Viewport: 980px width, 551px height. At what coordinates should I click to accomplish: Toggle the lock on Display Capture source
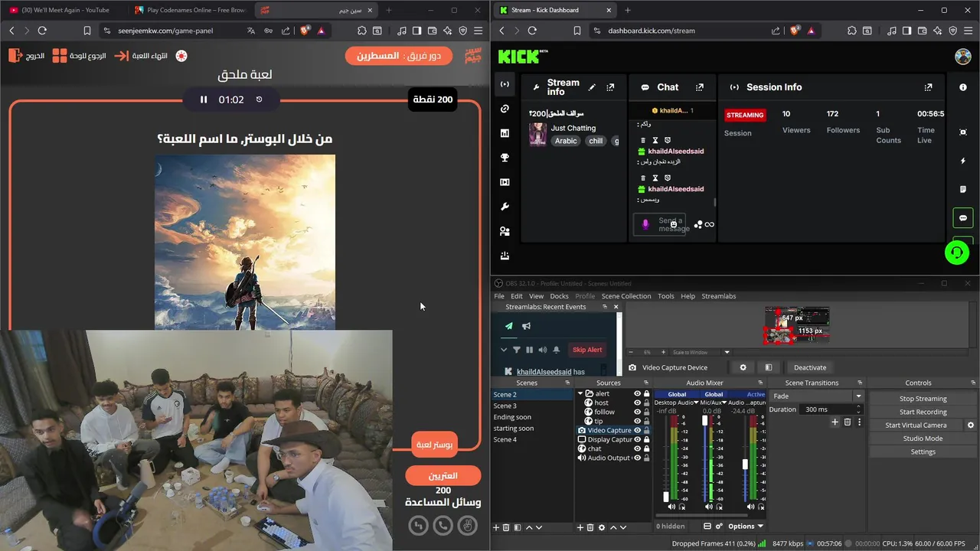pyautogui.click(x=647, y=439)
